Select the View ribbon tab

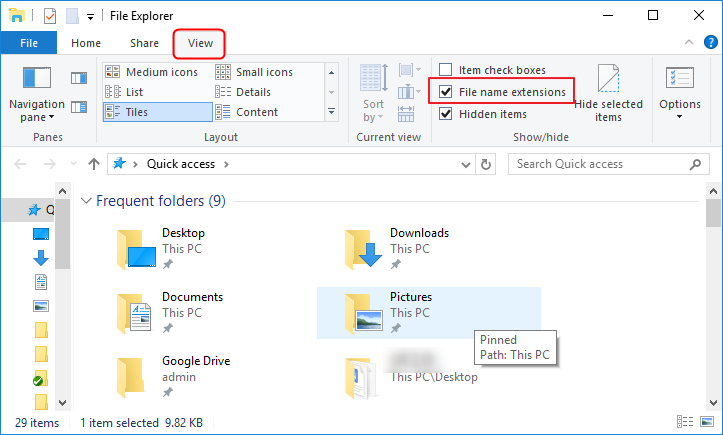click(200, 43)
